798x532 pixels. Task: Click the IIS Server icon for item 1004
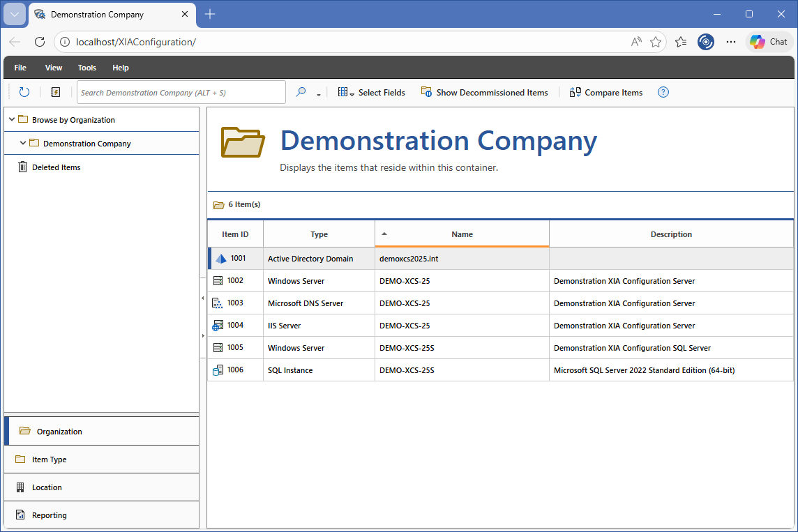pyautogui.click(x=218, y=326)
